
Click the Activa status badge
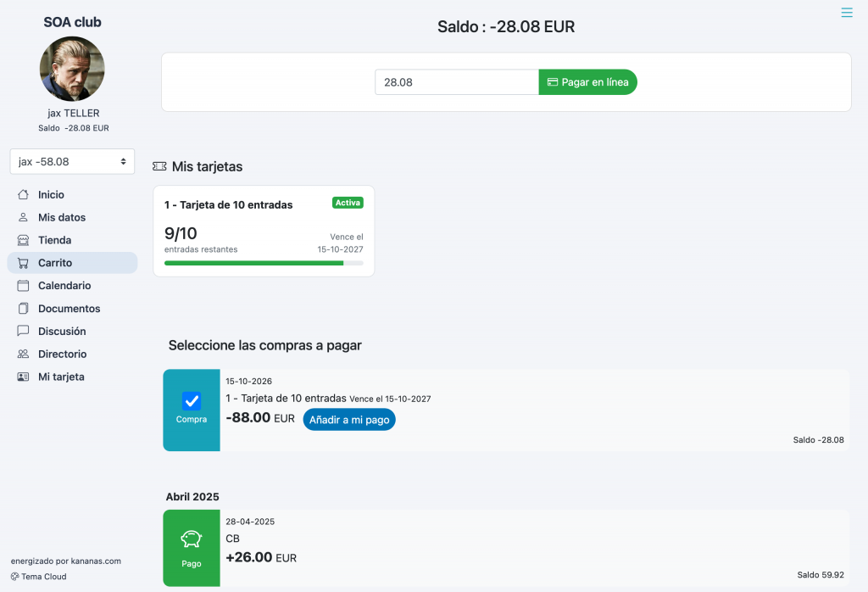coord(348,203)
